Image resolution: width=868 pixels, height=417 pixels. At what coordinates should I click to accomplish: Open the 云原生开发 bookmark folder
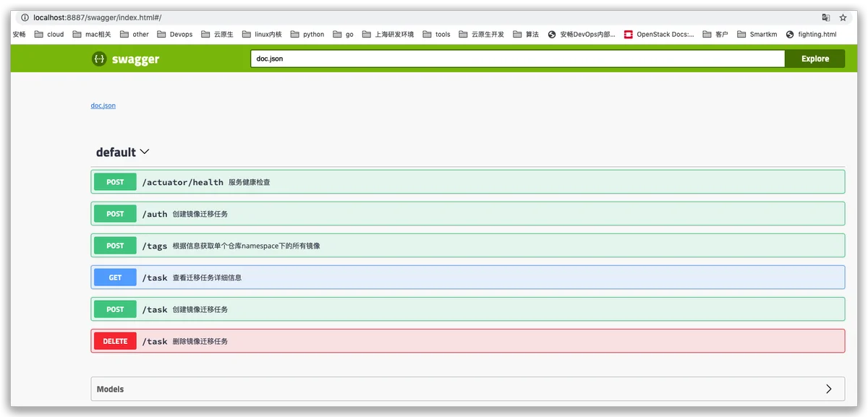[482, 34]
